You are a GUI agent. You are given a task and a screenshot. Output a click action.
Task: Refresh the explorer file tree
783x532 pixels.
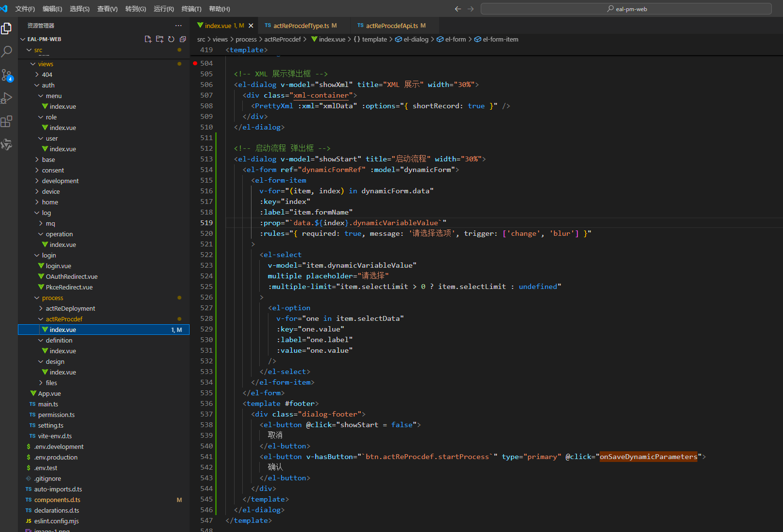(171, 39)
